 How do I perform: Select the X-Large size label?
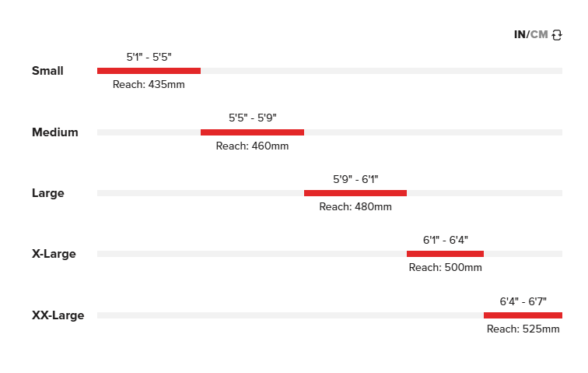tap(54, 254)
